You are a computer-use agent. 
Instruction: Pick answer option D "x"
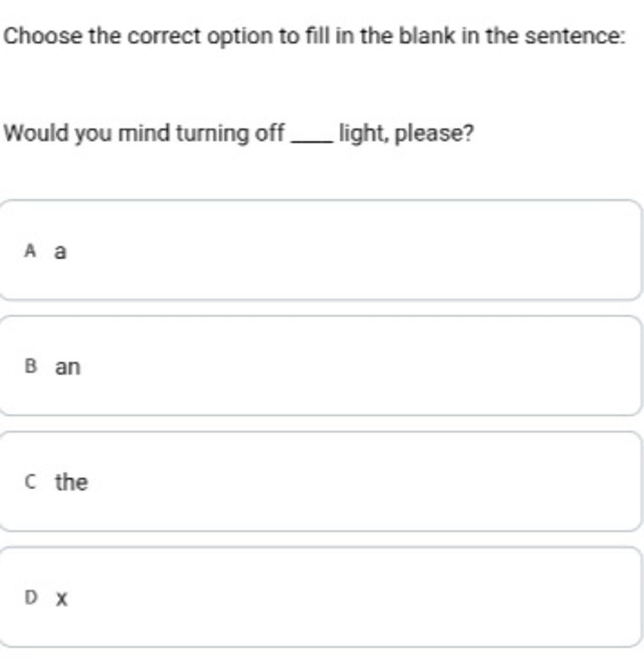pos(321,597)
